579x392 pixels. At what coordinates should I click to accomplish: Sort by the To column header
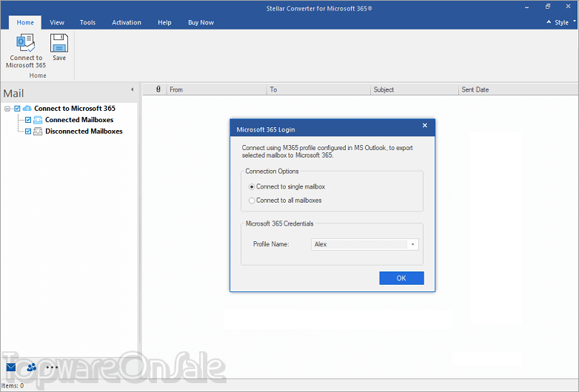(x=318, y=89)
